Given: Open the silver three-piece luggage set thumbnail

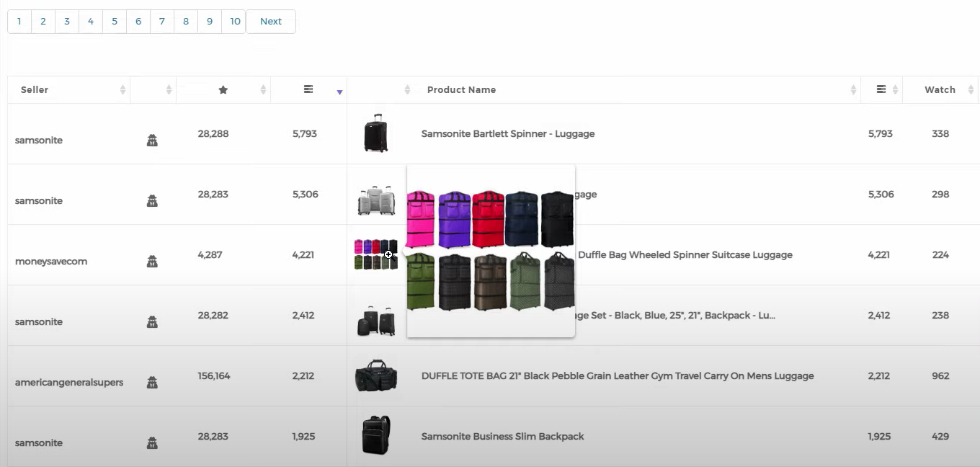Looking at the screenshot, I should 376,200.
